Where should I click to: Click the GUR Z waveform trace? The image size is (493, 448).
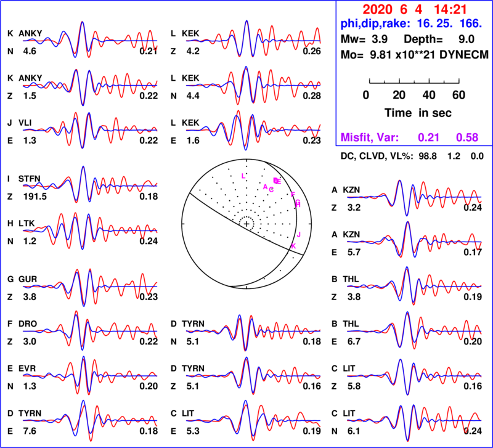coord(90,287)
